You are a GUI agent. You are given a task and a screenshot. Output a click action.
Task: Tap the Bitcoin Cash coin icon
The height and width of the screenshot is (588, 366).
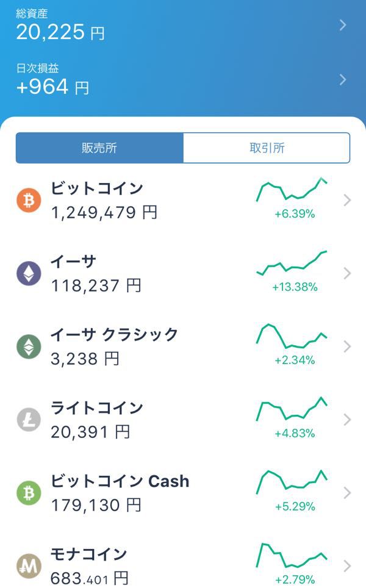pyautogui.click(x=29, y=493)
